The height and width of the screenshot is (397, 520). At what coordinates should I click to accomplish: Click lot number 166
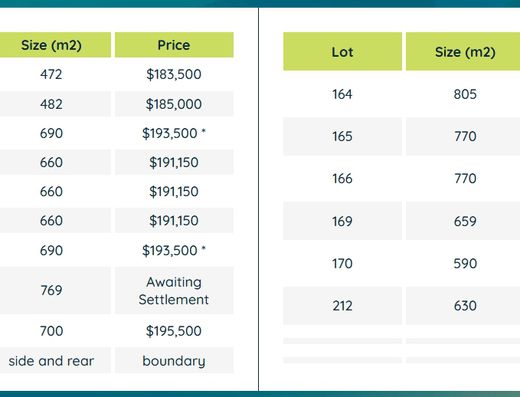click(342, 178)
